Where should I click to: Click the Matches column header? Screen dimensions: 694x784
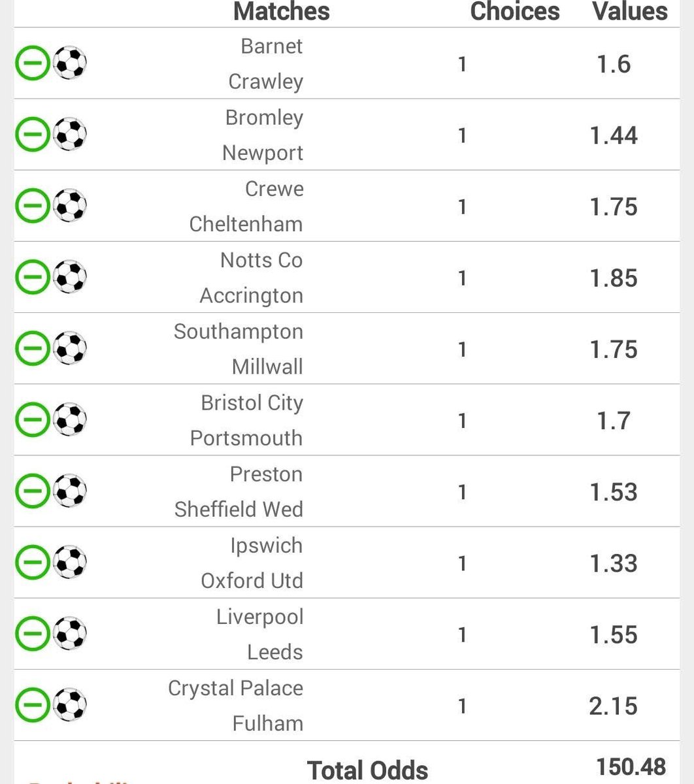click(282, 11)
